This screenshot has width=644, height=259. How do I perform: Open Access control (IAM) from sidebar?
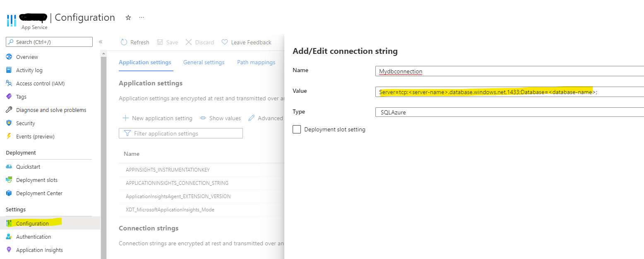pyautogui.click(x=40, y=83)
